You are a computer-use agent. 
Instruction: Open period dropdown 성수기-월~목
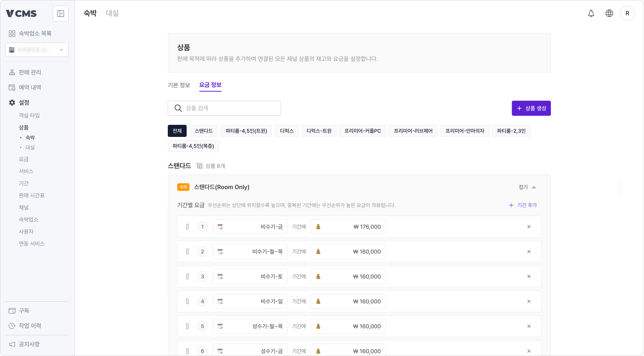(x=250, y=326)
